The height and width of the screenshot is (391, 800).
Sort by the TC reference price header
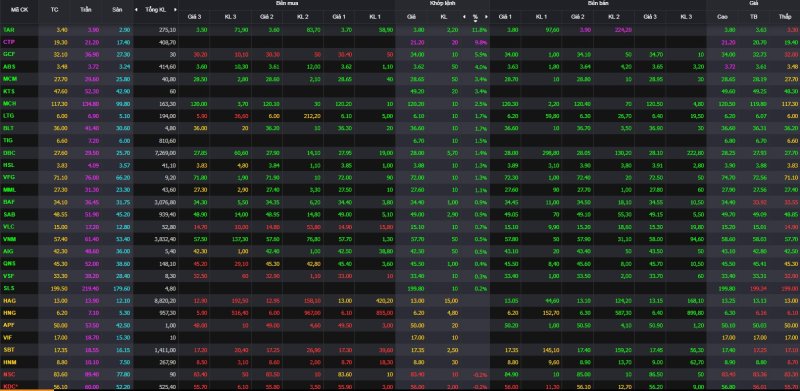55,10
